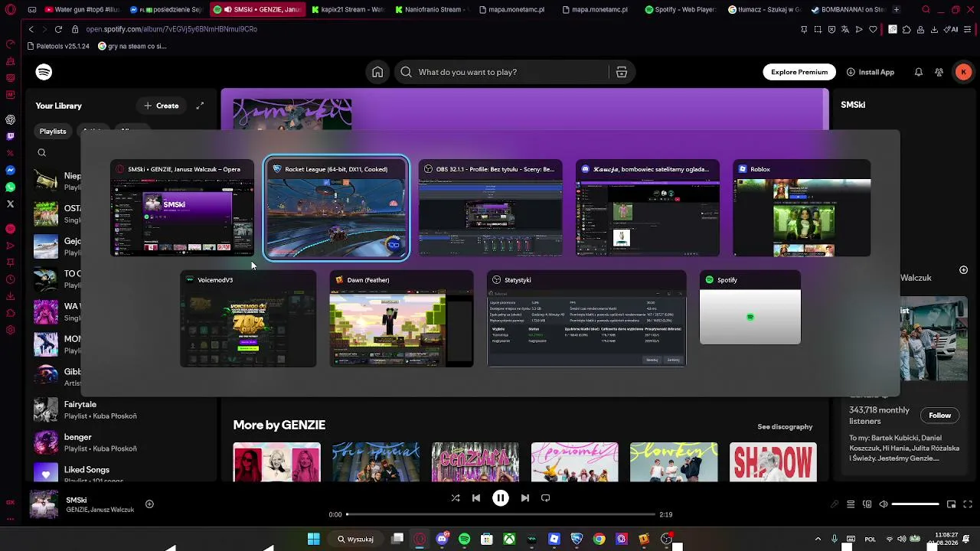Open the Friend Activity icon beside the bell
The width and height of the screenshot is (980, 551).
tap(939, 72)
